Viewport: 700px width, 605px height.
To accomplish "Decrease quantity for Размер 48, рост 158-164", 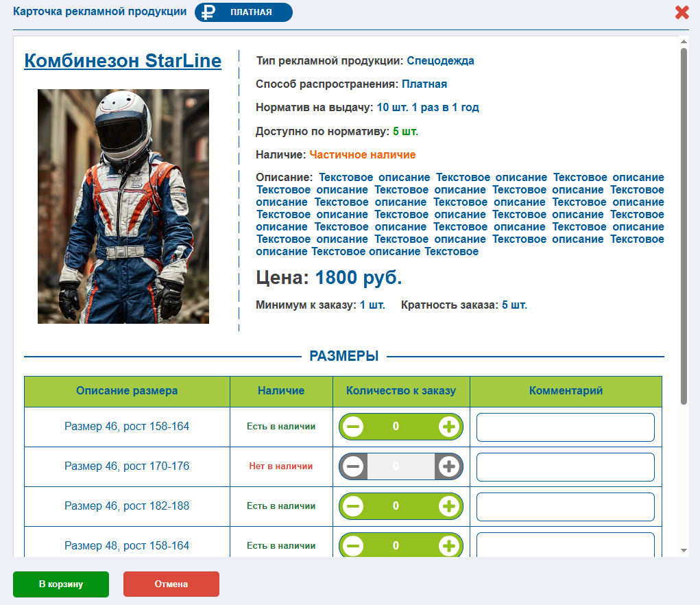I will pos(352,546).
